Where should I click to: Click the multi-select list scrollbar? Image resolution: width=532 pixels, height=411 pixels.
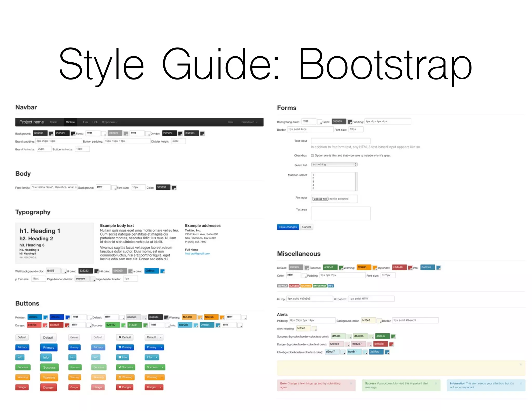coord(356,182)
